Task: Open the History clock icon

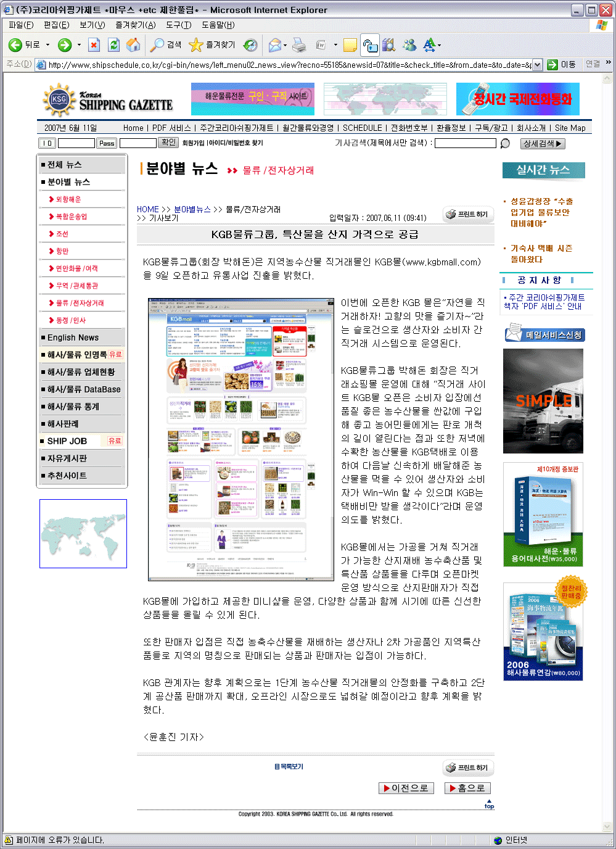Action: [x=250, y=44]
